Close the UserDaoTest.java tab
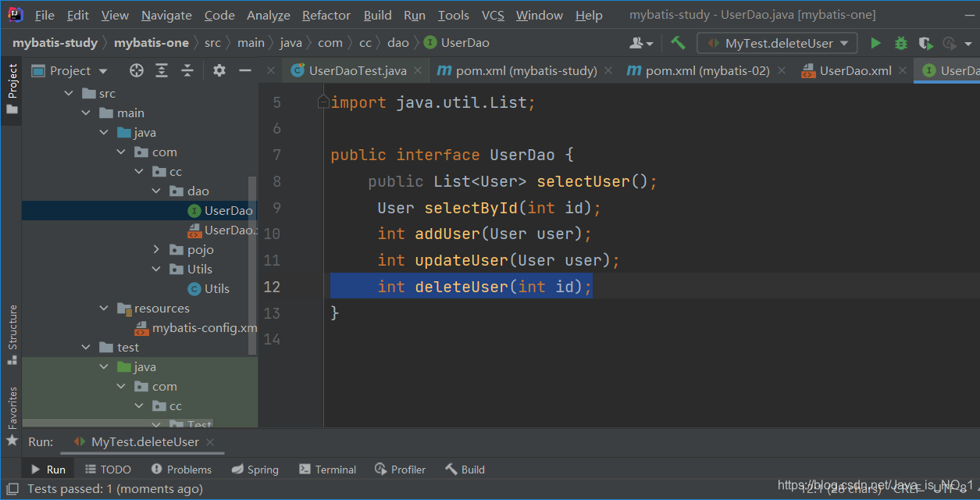 coord(418,70)
